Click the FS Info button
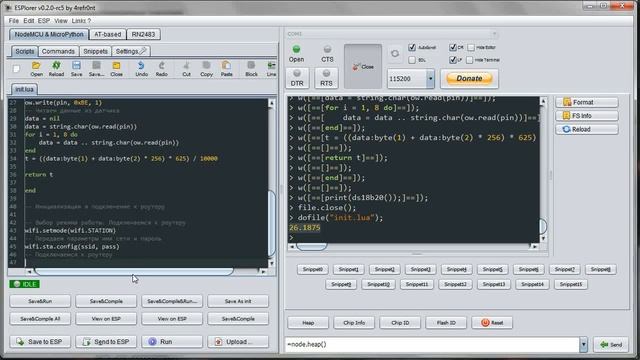The height and width of the screenshot is (360, 640). [587, 116]
